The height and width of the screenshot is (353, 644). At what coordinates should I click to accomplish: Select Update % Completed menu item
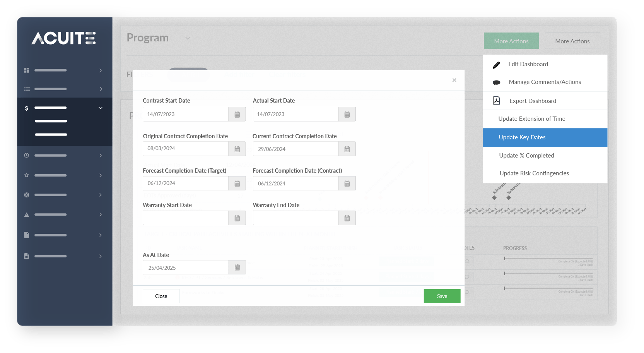[545, 156]
